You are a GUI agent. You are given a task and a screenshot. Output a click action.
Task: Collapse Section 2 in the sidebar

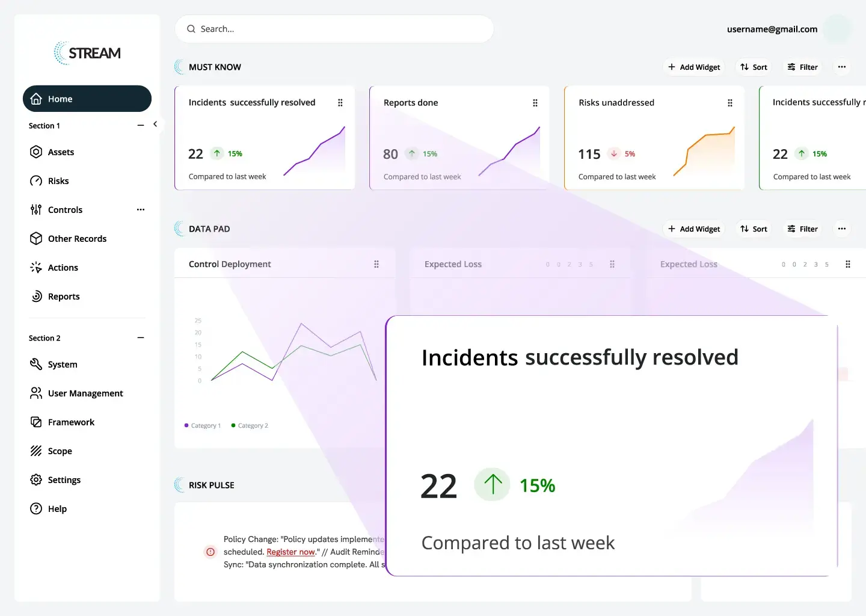(140, 337)
